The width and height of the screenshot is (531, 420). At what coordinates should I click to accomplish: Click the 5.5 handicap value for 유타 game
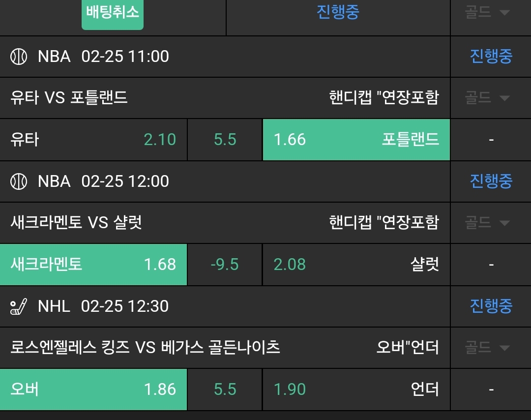tap(225, 140)
